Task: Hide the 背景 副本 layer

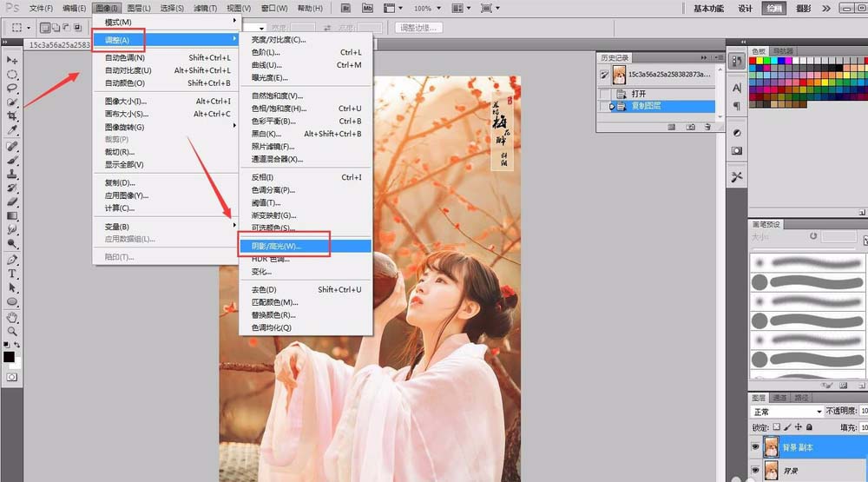Action: (755, 446)
